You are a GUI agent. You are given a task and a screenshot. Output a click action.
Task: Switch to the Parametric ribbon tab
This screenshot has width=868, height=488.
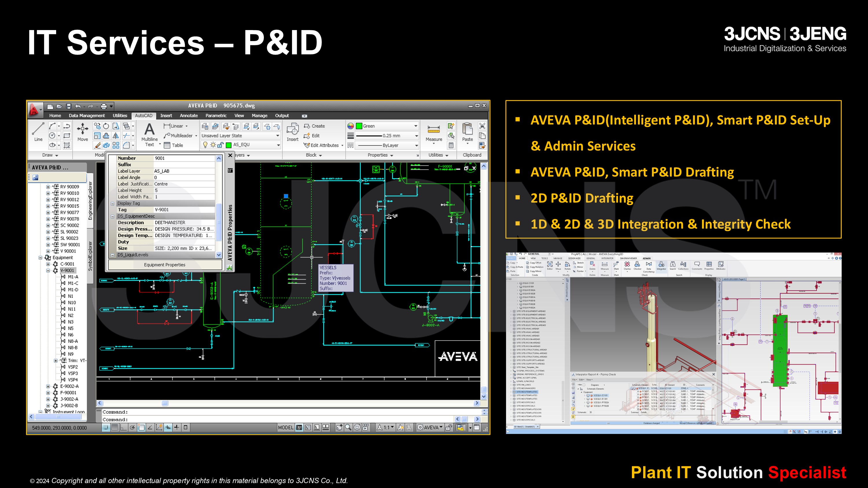pyautogui.click(x=216, y=116)
